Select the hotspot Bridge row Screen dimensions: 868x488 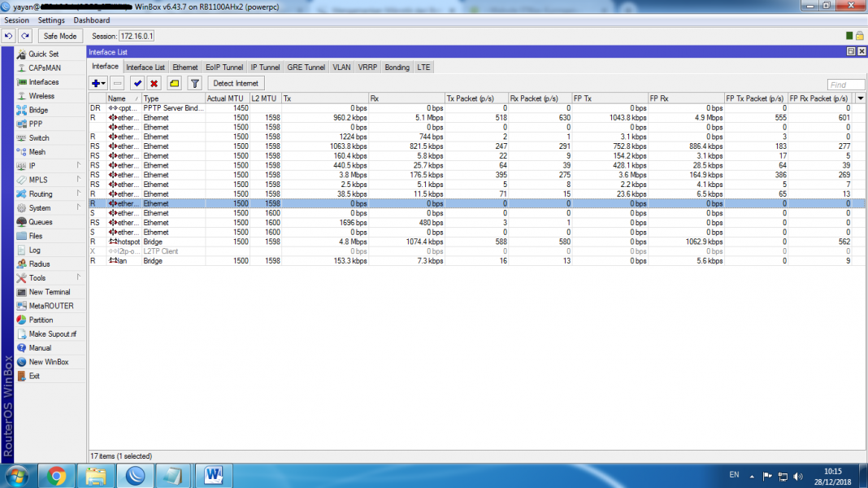[477, 242]
